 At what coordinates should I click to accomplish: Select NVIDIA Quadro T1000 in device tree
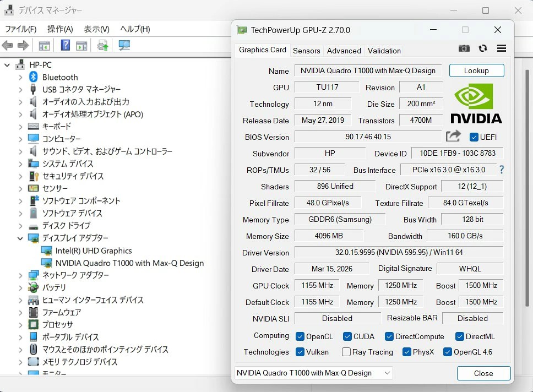pyautogui.click(x=129, y=263)
